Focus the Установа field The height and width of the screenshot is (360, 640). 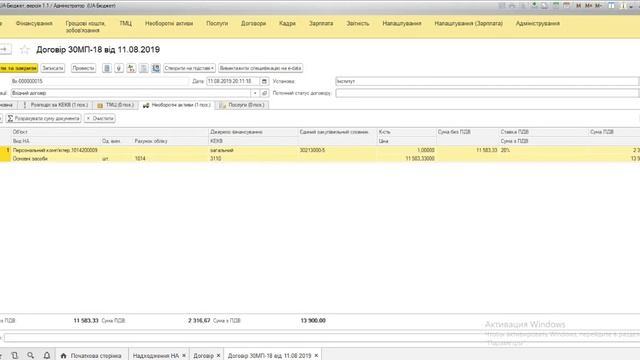[487, 81]
